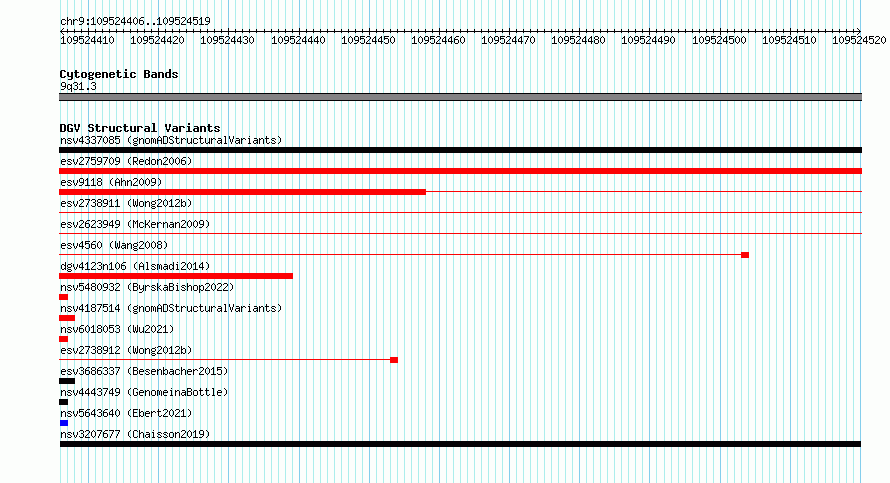Select the 9q31.3 band label

click(78, 86)
